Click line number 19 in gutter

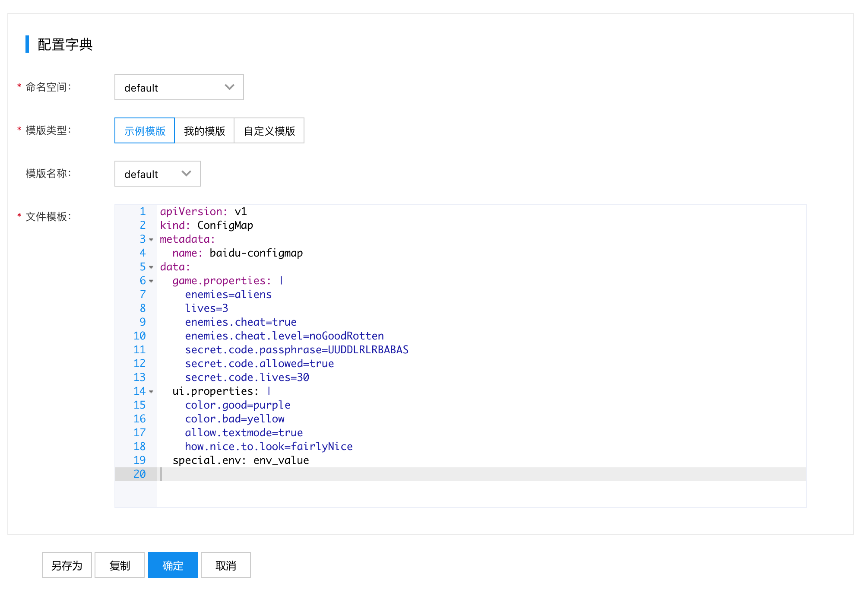coord(139,460)
